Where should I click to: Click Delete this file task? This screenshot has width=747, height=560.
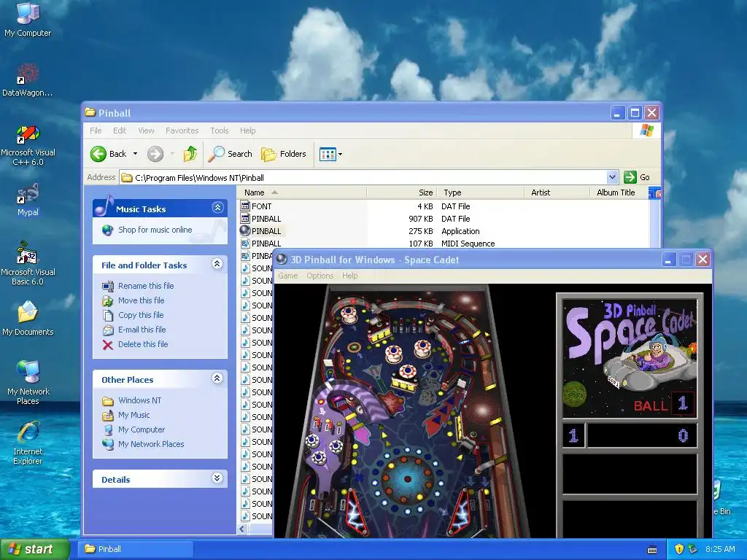[143, 344]
